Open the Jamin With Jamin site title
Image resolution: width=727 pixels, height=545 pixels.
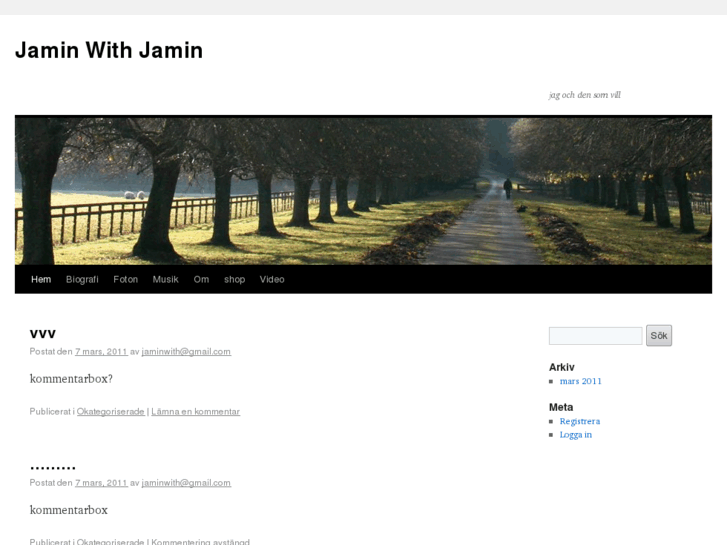coord(109,50)
